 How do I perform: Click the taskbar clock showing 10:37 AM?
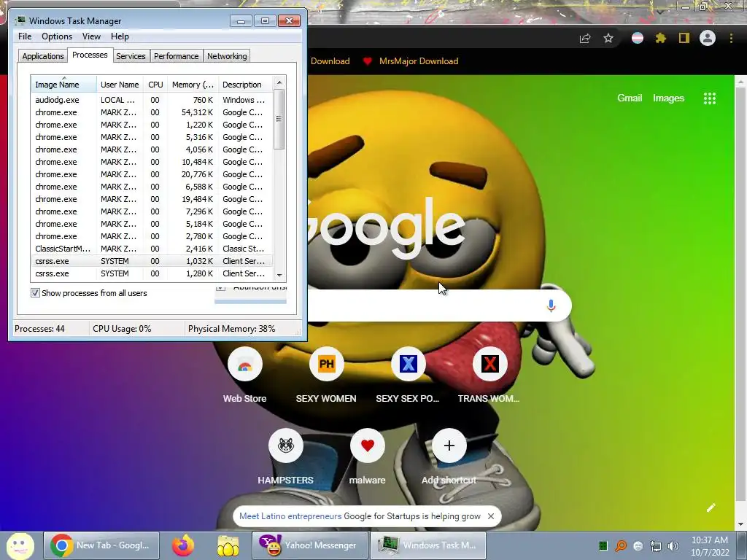[710, 546]
